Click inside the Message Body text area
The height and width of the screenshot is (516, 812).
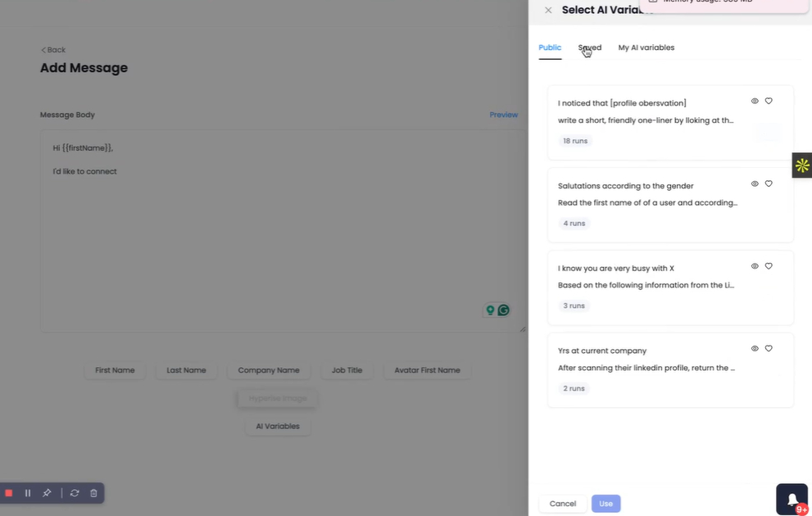284,231
